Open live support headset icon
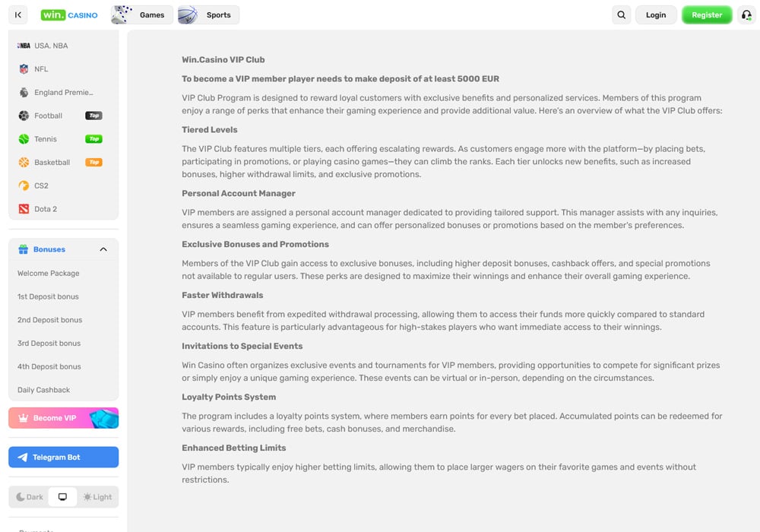This screenshot has width=760, height=532. tap(746, 15)
